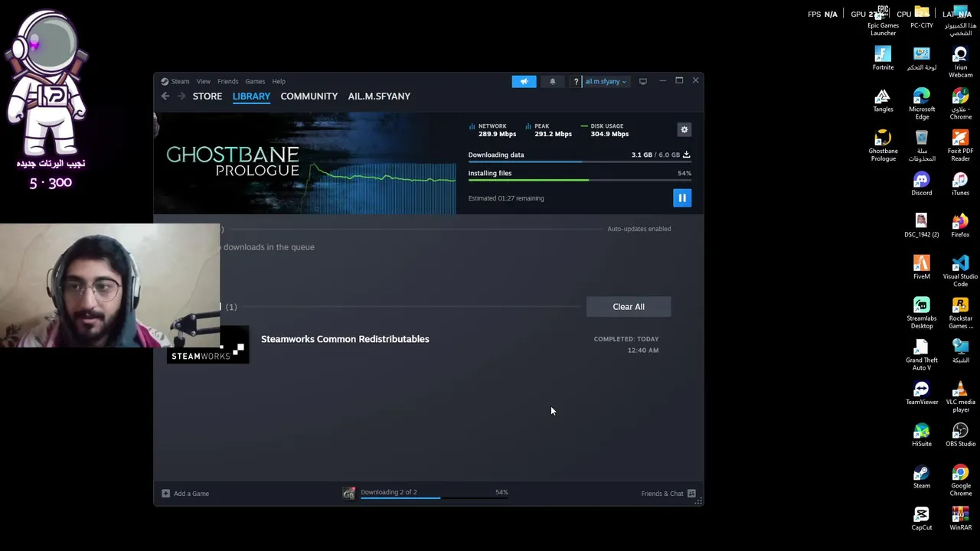Pause the Ghostbane Prologue download

[x=682, y=198]
